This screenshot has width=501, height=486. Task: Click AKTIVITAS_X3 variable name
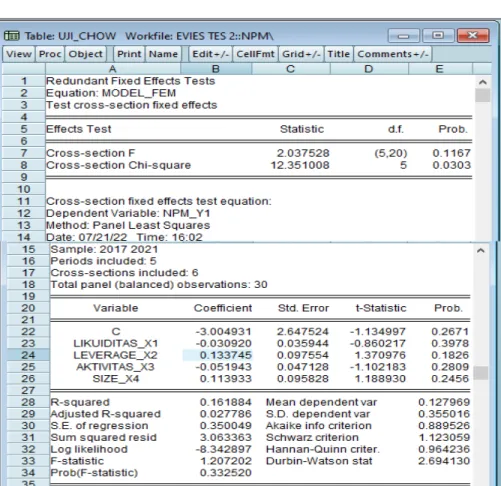click(x=115, y=367)
